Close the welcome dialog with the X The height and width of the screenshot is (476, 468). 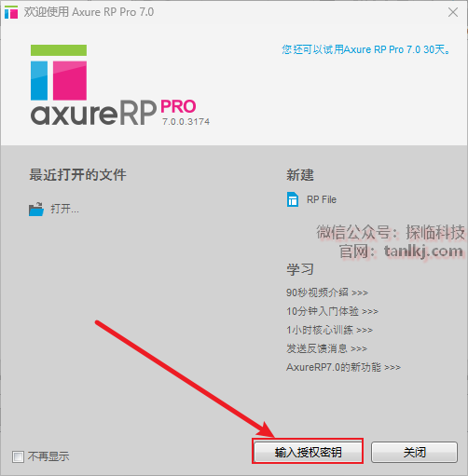point(453,12)
